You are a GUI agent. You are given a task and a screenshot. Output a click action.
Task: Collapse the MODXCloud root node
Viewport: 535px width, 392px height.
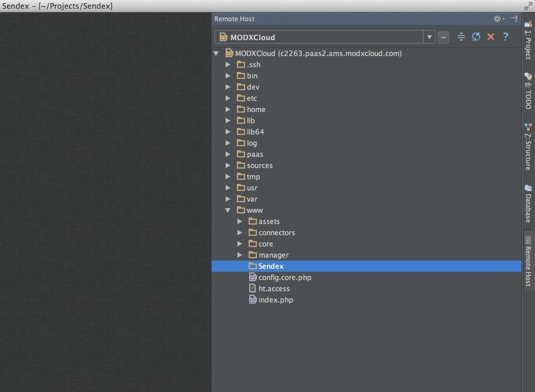pyautogui.click(x=217, y=54)
